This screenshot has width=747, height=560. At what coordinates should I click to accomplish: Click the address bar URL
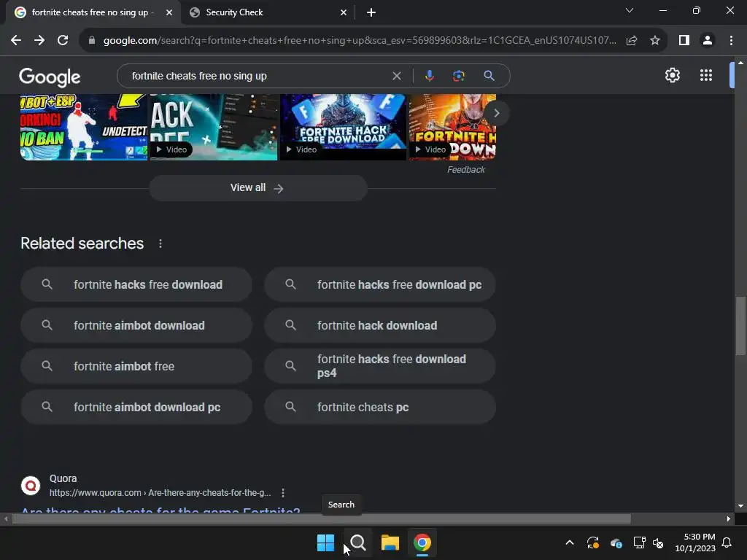pyautogui.click(x=360, y=41)
